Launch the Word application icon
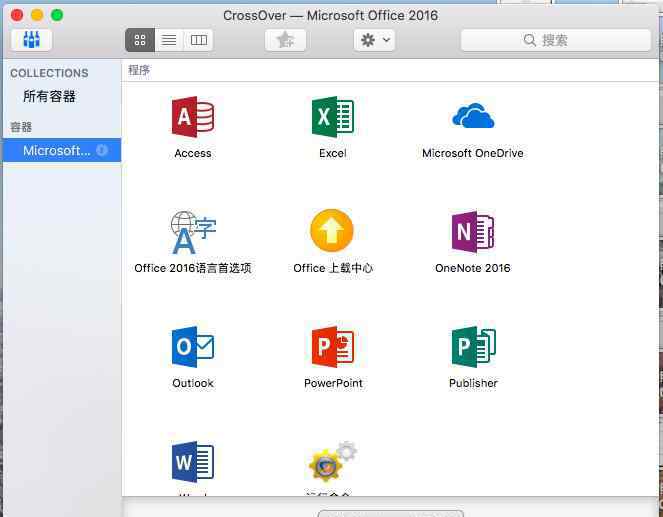The width and height of the screenshot is (663, 517). 193,462
